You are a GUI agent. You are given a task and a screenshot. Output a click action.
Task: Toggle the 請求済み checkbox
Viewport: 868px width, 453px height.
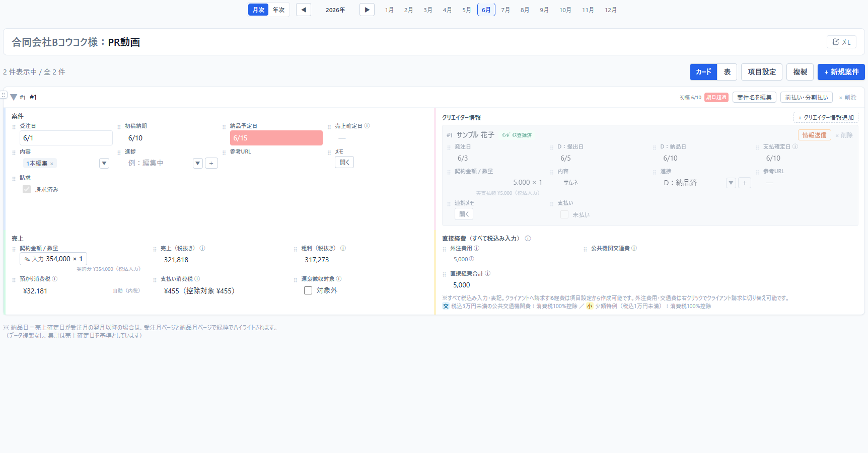[27, 189]
